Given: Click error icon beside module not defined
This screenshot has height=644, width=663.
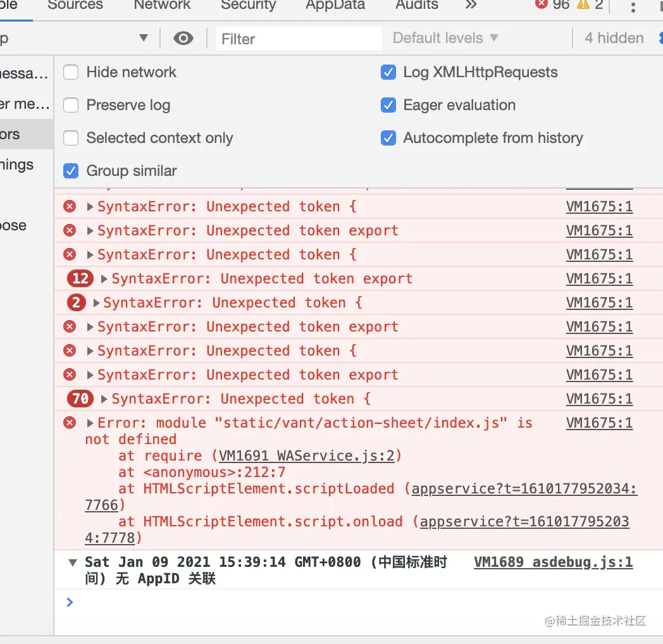Looking at the screenshot, I should [x=70, y=423].
